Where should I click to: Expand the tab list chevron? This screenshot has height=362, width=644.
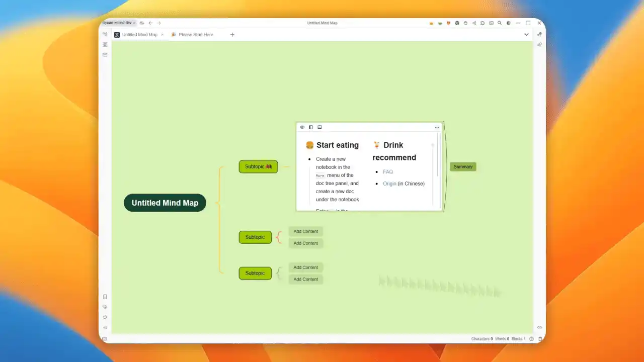pyautogui.click(x=526, y=35)
